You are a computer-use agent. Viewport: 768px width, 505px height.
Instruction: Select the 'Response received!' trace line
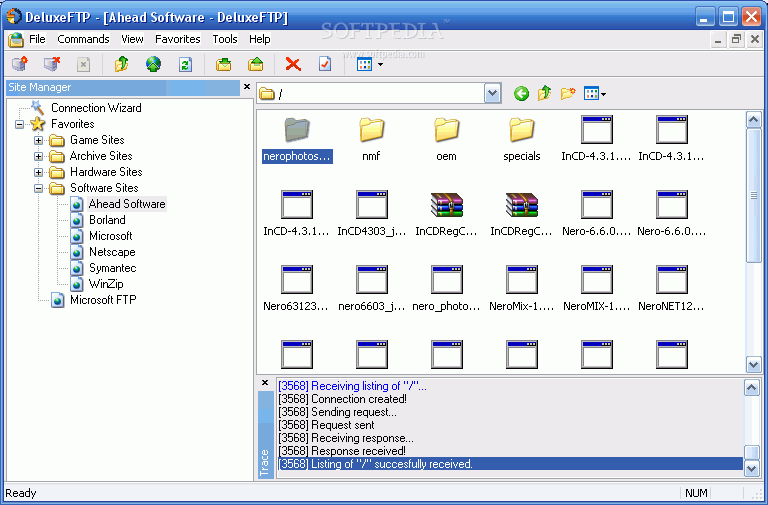(x=342, y=451)
